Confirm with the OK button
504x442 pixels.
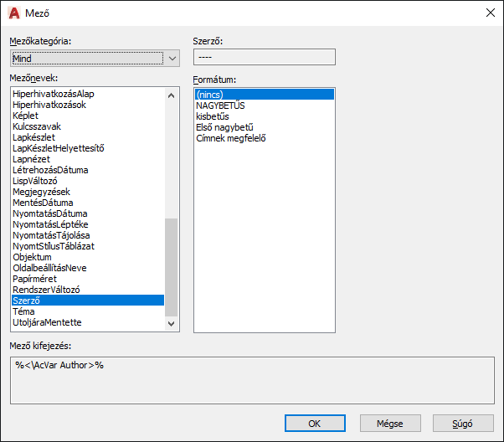[x=315, y=424]
